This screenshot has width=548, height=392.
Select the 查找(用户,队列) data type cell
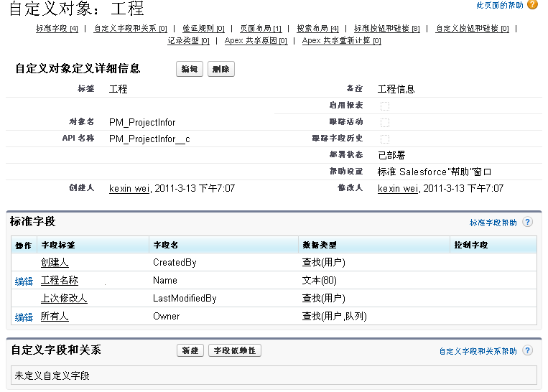point(335,316)
